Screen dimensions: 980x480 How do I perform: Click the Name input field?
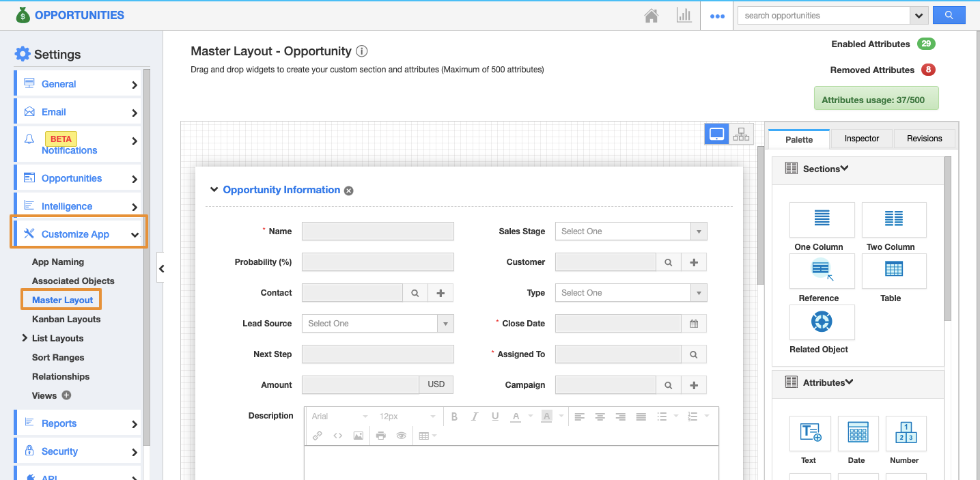378,231
